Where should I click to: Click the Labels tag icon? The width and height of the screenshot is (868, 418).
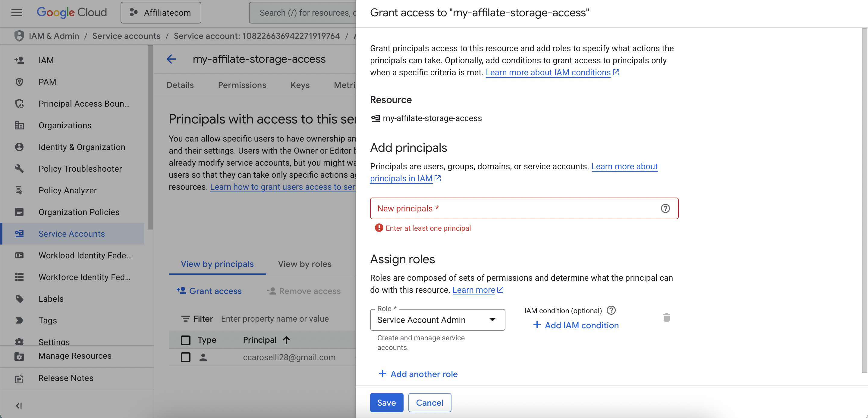click(19, 299)
